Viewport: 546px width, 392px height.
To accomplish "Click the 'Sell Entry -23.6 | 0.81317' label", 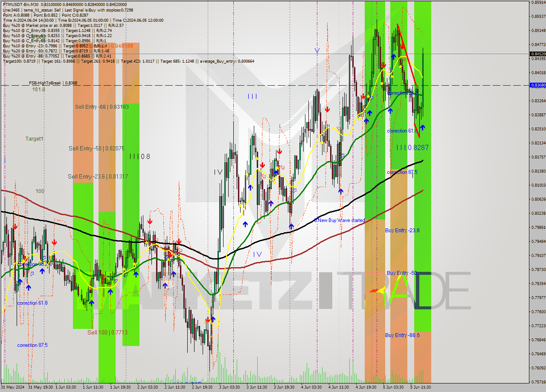I will tap(98, 176).
